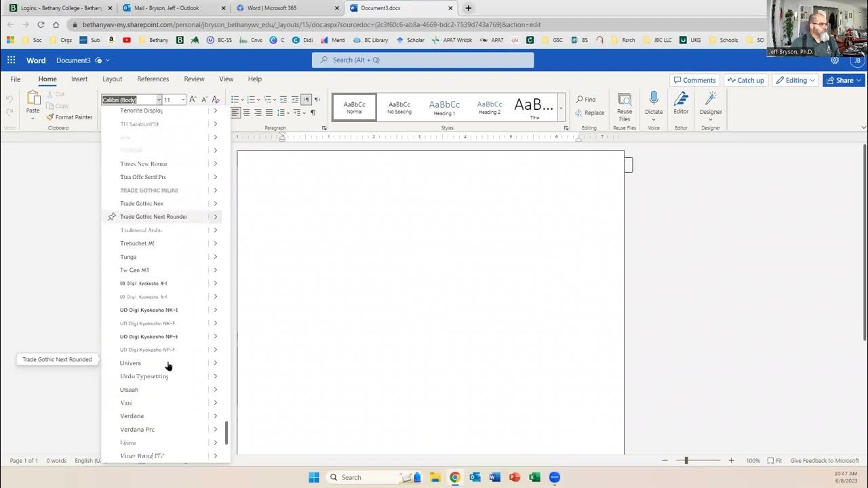Switch to the Review tab
Viewport: 868px width, 488px height.
click(x=194, y=79)
